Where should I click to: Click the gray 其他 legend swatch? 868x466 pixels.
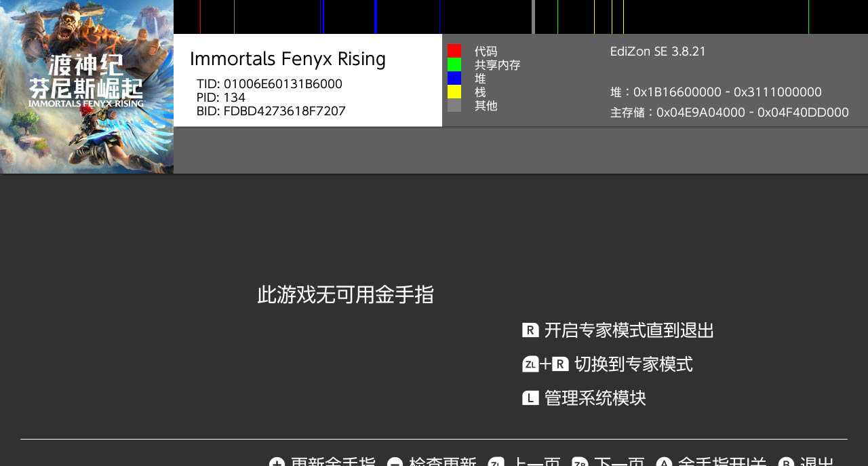(x=454, y=105)
